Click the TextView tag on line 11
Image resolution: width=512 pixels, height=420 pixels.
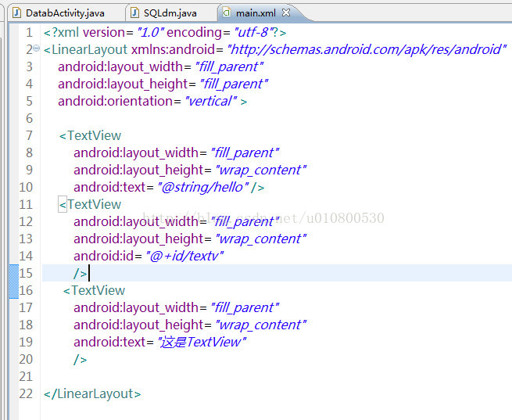[91, 204]
